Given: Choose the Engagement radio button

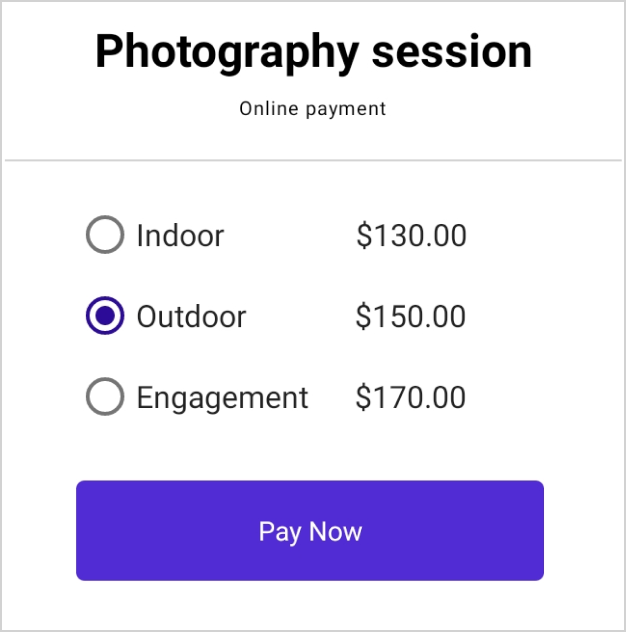Looking at the screenshot, I should point(105,397).
